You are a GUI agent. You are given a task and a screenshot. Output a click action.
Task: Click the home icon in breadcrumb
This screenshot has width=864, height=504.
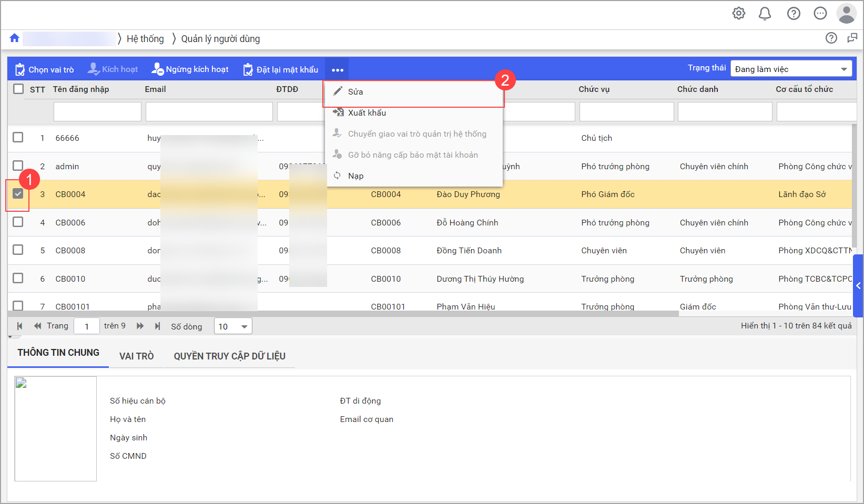(14, 38)
